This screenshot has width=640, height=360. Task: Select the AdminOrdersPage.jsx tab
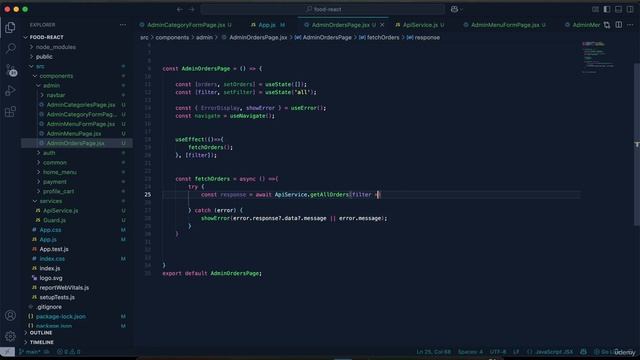tap(340, 25)
